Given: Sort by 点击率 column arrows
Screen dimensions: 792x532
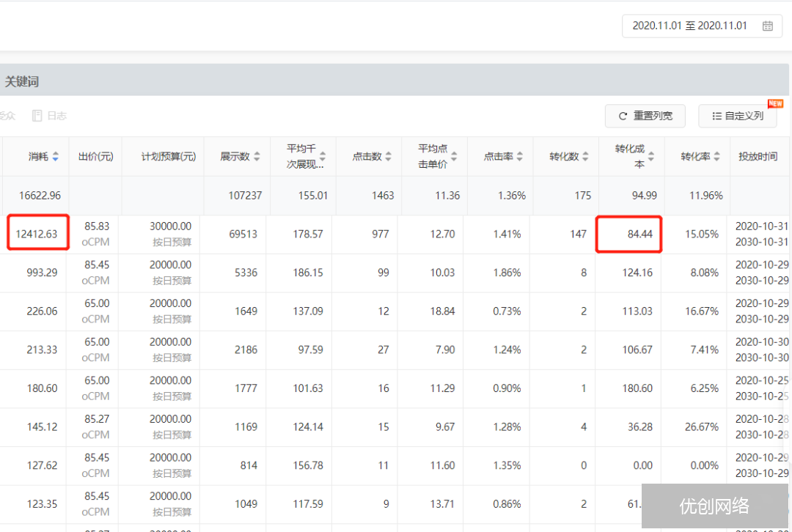Looking at the screenshot, I should pos(520,157).
